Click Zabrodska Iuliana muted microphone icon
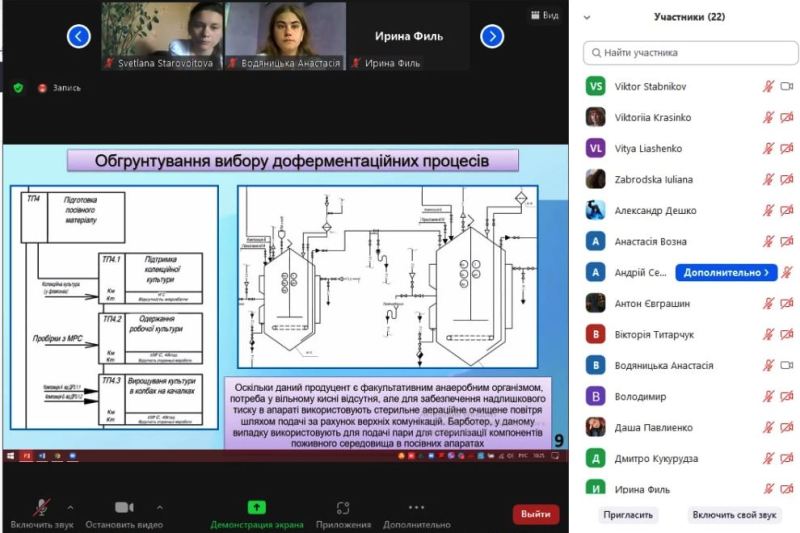Screen dimensions: 800x533 tap(768, 180)
